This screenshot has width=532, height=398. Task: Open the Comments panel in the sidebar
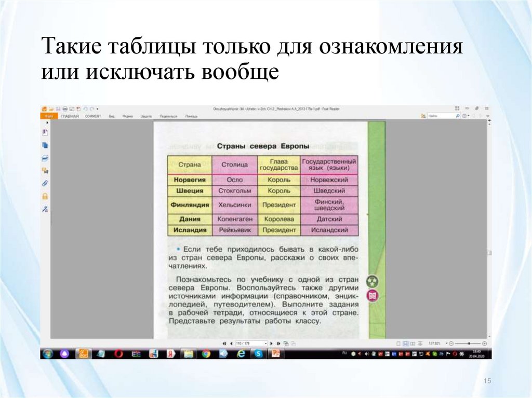coord(45,171)
